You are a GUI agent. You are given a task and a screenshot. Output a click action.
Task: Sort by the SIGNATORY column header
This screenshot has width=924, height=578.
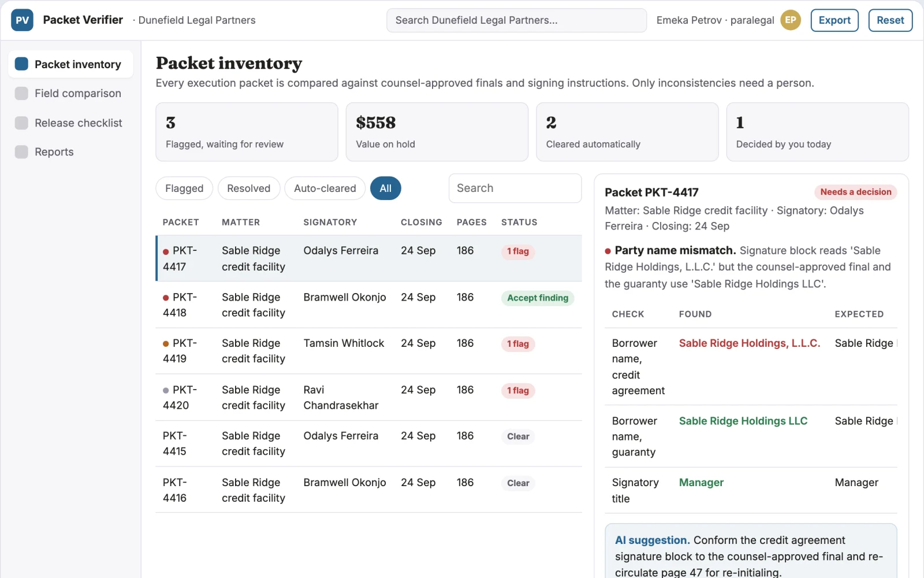tap(330, 223)
